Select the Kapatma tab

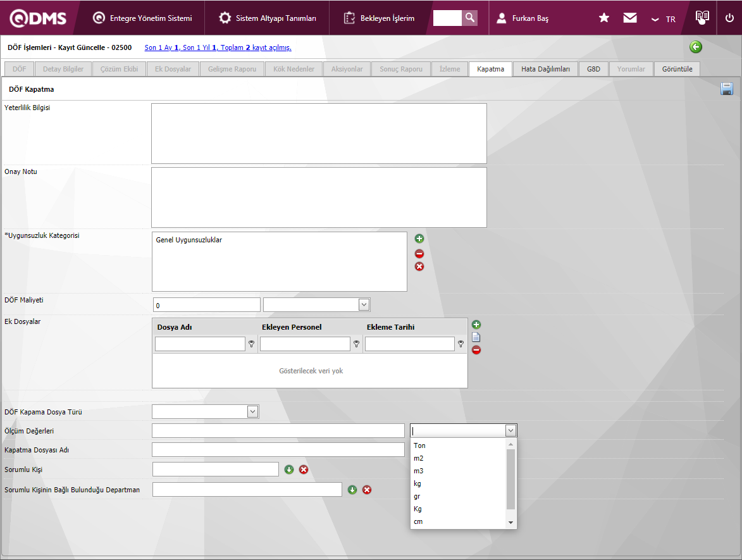click(490, 69)
